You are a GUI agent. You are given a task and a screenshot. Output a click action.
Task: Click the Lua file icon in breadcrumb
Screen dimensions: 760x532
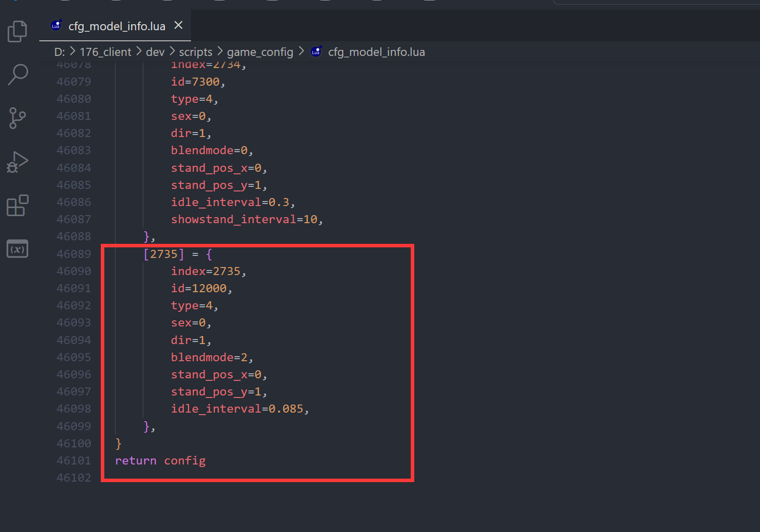point(316,52)
